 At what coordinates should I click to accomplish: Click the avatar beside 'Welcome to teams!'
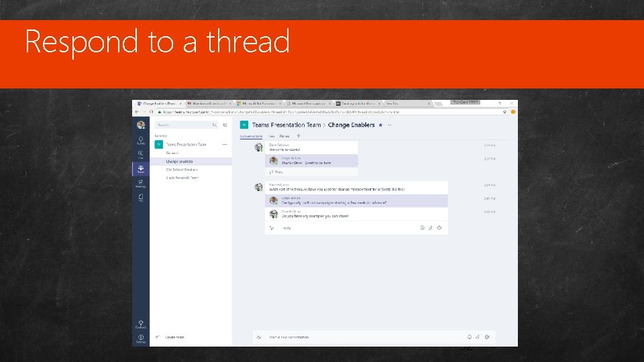click(x=258, y=147)
